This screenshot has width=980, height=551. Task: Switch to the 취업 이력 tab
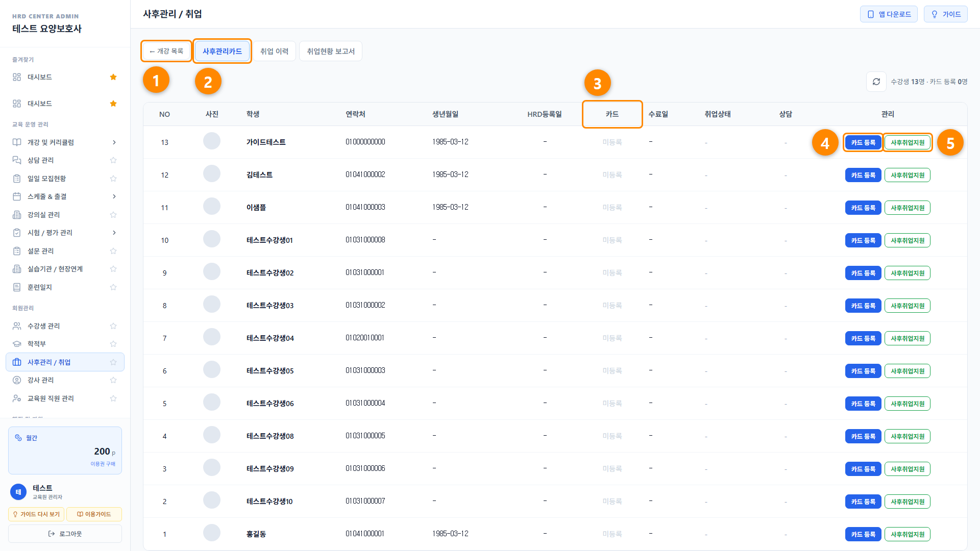(274, 51)
